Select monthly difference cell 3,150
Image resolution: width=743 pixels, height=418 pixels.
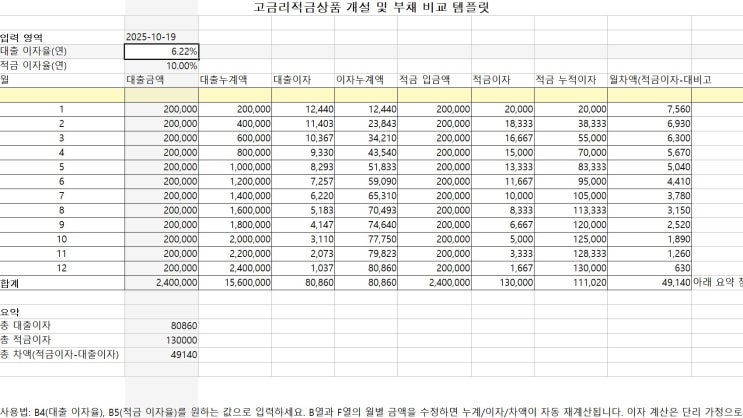click(650, 210)
